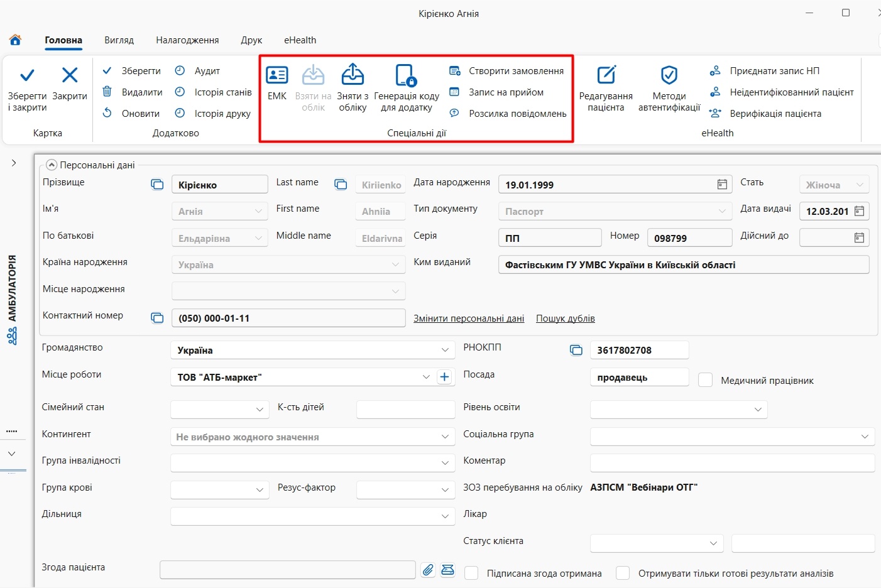This screenshot has width=881, height=588.
Task: Click in the Посада input field
Action: pos(640,377)
